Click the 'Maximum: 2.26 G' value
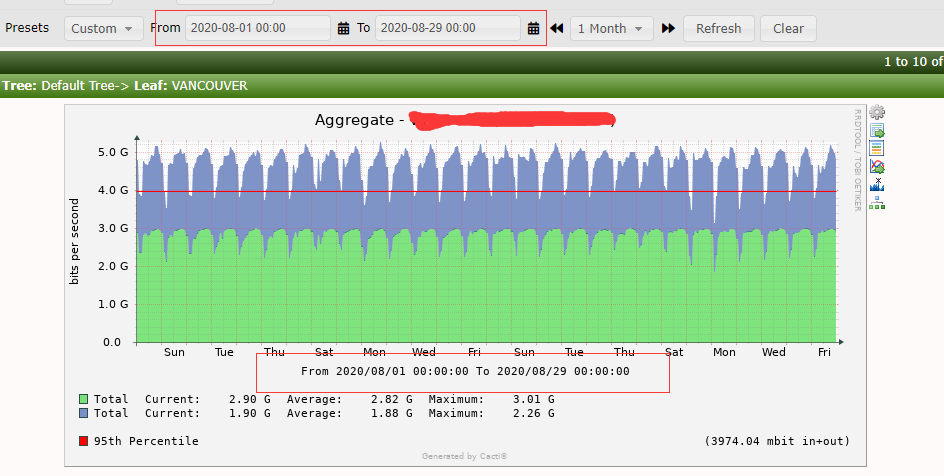The height and width of the screenshot is (476, 944). tap(491, 413)
